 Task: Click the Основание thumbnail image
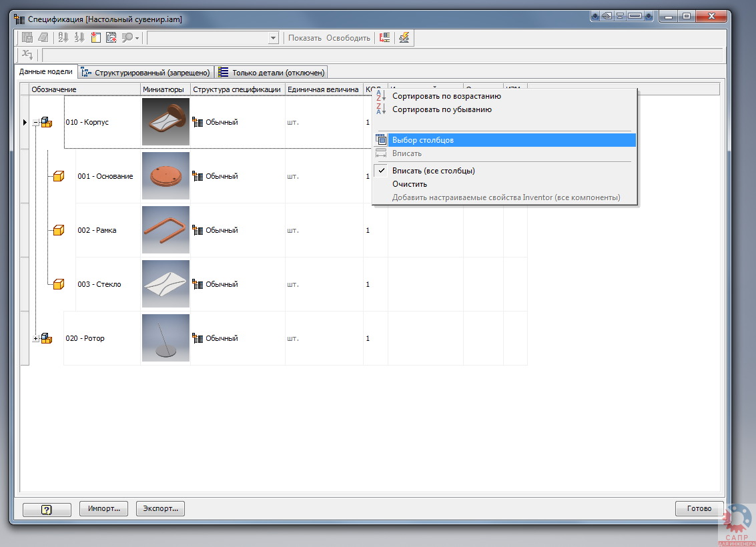165,176
